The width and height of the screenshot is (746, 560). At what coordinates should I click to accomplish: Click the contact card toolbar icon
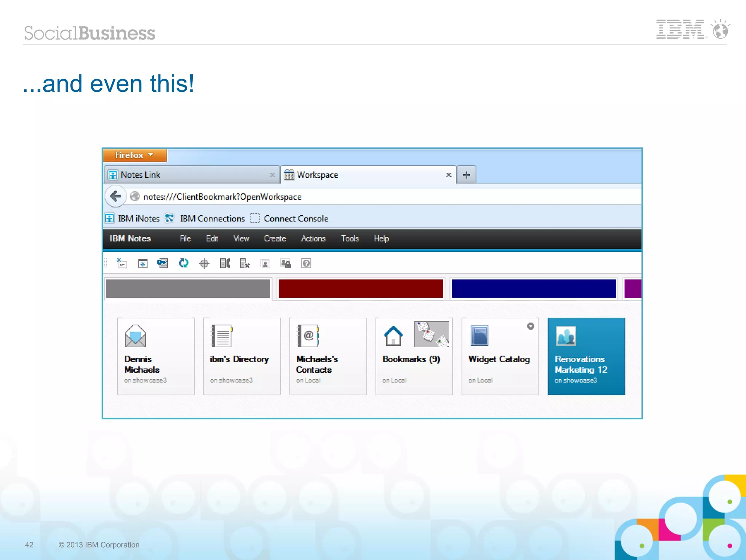(x=265, y=263)
